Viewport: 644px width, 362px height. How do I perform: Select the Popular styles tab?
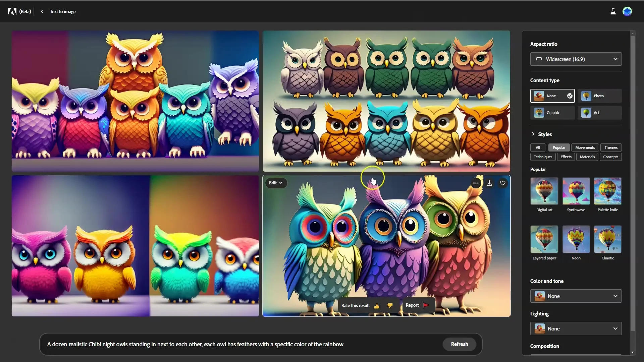click(559, 147)
